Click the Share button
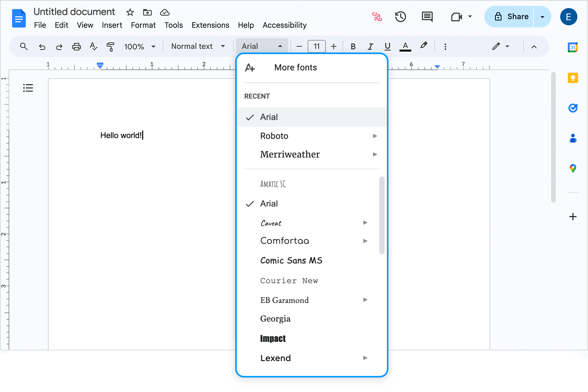This screenshot has width=588, height=392. 509,17
